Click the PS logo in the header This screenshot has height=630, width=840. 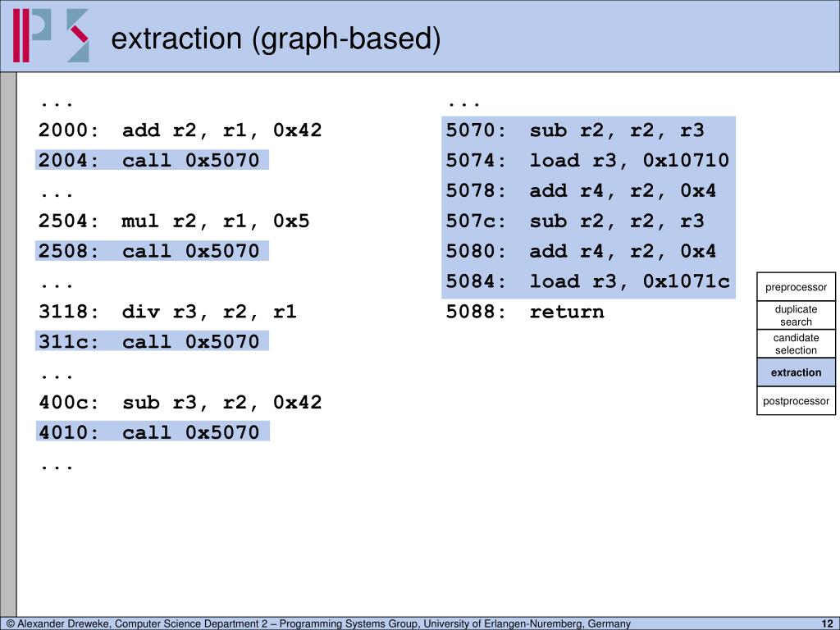[x=51, y=35]
